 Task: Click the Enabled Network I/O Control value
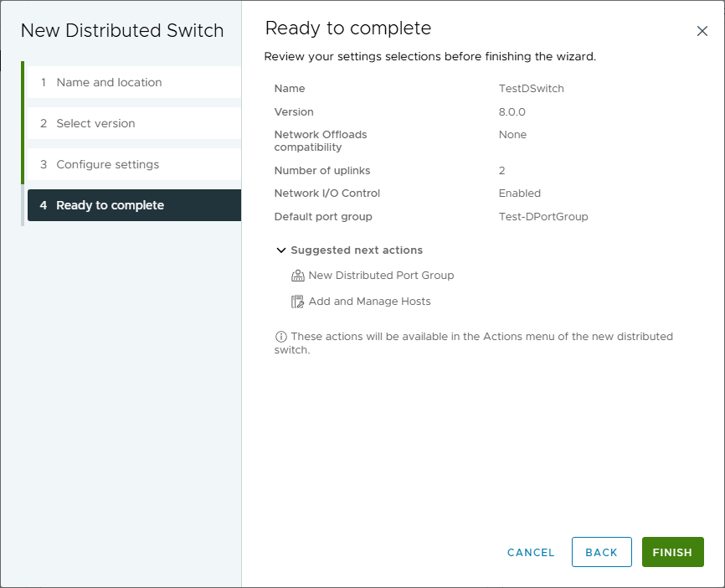520,193
